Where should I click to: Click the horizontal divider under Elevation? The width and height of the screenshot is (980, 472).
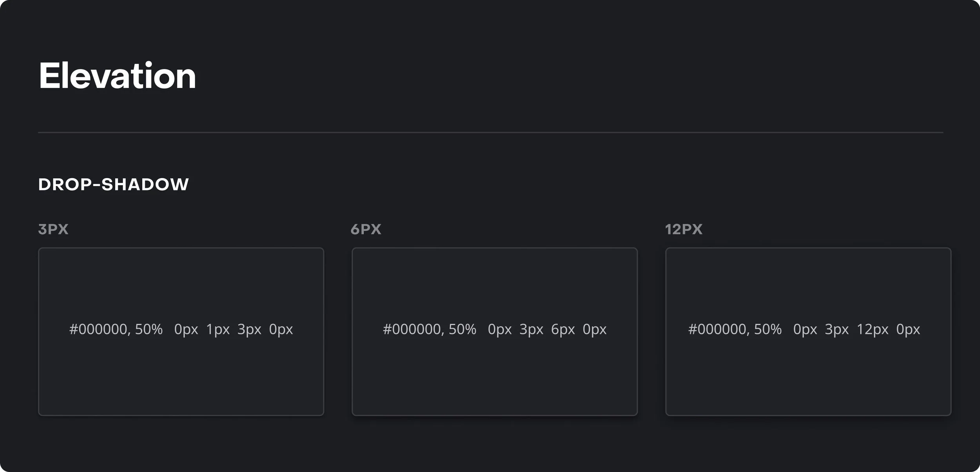[490, 133]
